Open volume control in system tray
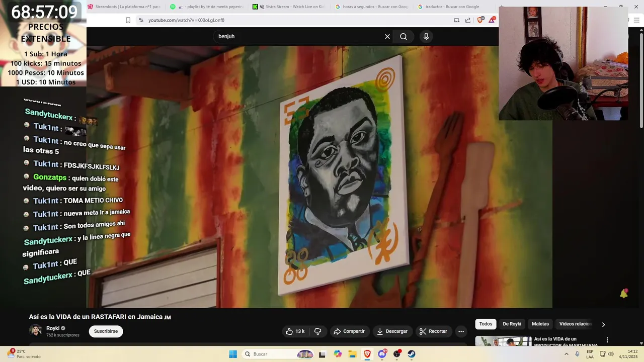 611,354
